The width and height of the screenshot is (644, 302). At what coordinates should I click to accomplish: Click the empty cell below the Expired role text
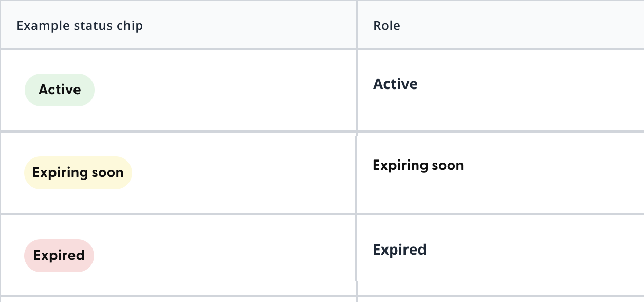coord(501,300)
